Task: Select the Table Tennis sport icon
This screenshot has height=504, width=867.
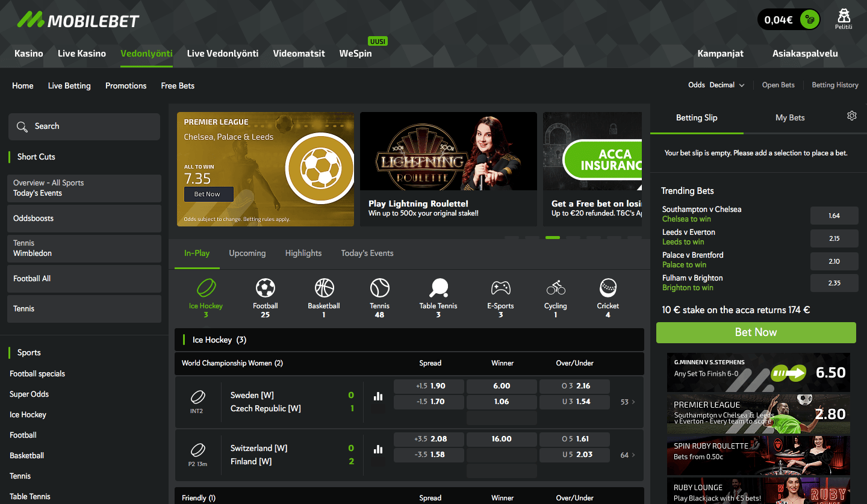Action: pos(438,288)
